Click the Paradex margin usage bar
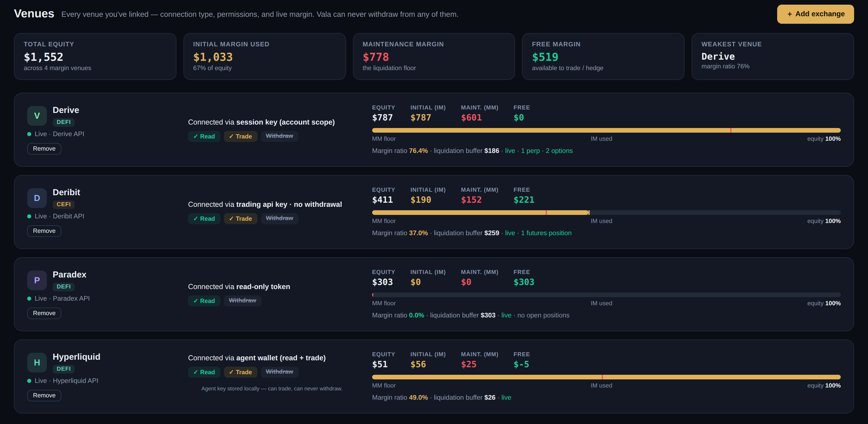 [606, 295]
